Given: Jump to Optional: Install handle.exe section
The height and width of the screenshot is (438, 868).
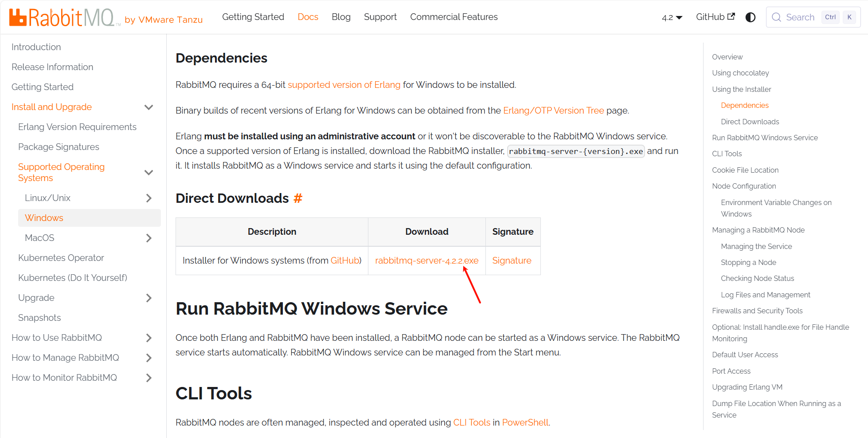Looking at the screenshot, I should [x=781, y=333].
